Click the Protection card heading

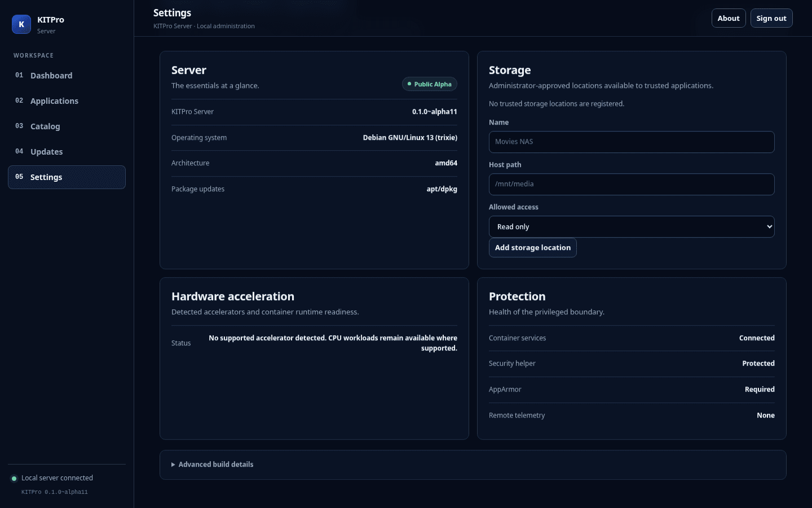(x=517, y=296)
